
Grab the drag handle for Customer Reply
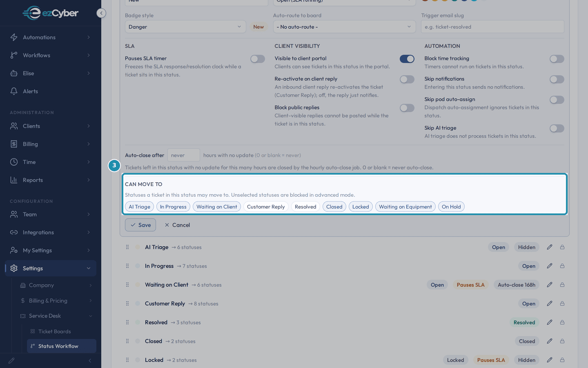point(127,303)
